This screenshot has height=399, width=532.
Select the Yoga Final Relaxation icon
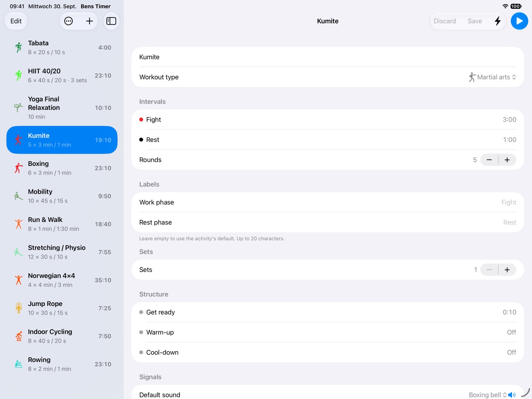pos(19,108)
